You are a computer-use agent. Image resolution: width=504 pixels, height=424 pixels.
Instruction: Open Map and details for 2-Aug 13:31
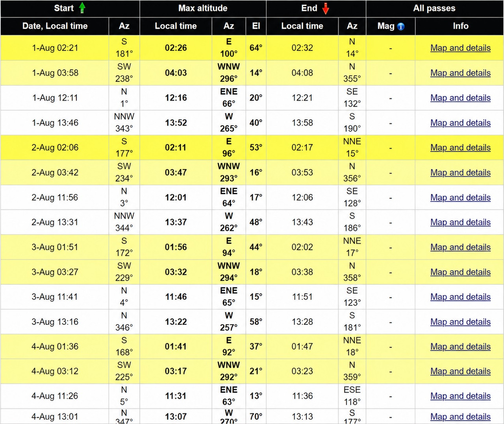460,223
